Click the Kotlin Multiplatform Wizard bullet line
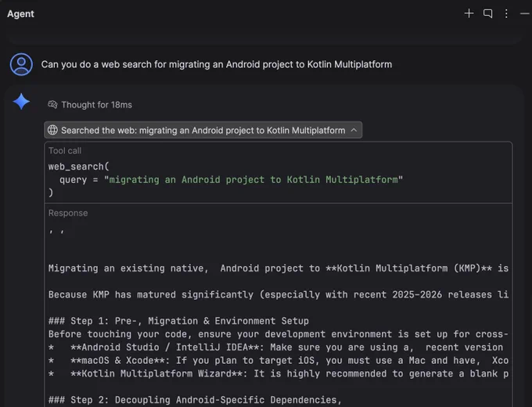 click(279, 373)
